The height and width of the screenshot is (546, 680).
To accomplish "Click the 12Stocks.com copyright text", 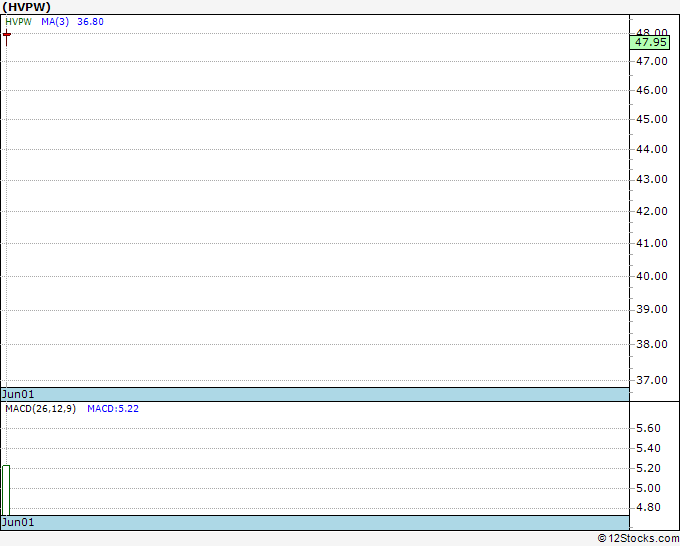I will click(x=638, y=539).
